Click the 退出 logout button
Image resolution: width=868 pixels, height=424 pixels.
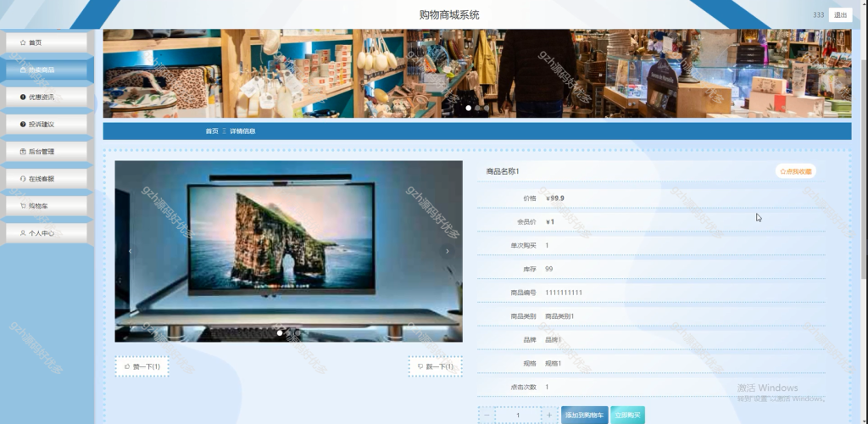click(840, 15)
